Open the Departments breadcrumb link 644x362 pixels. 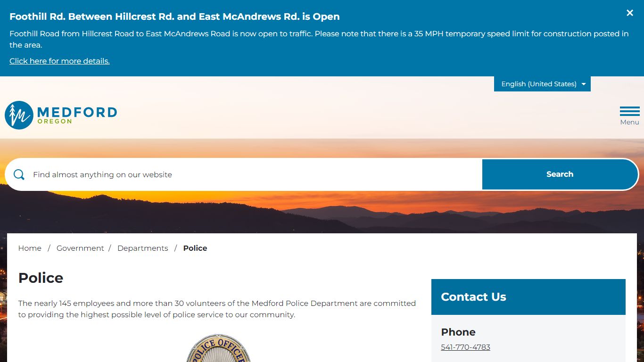click(143, 248)
